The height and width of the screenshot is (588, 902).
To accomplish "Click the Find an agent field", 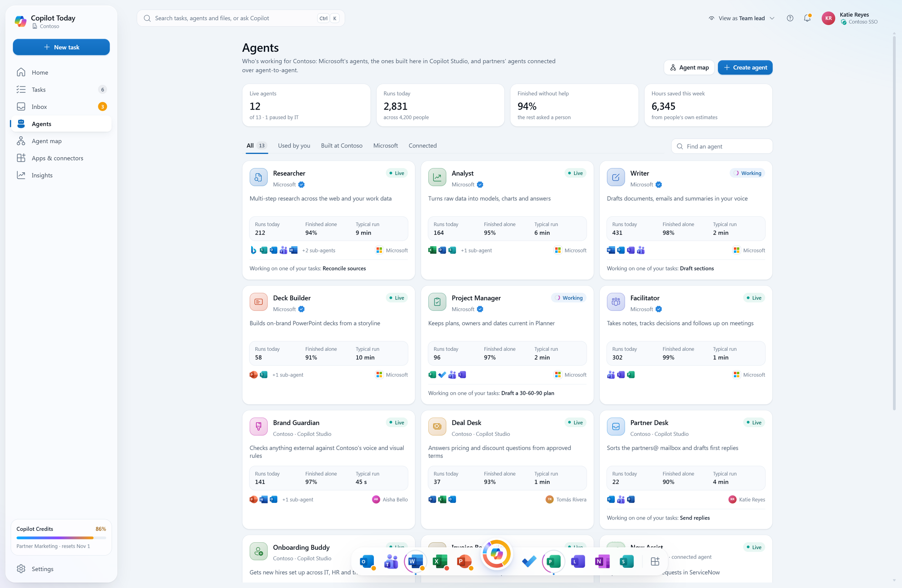I will point(722,146).
